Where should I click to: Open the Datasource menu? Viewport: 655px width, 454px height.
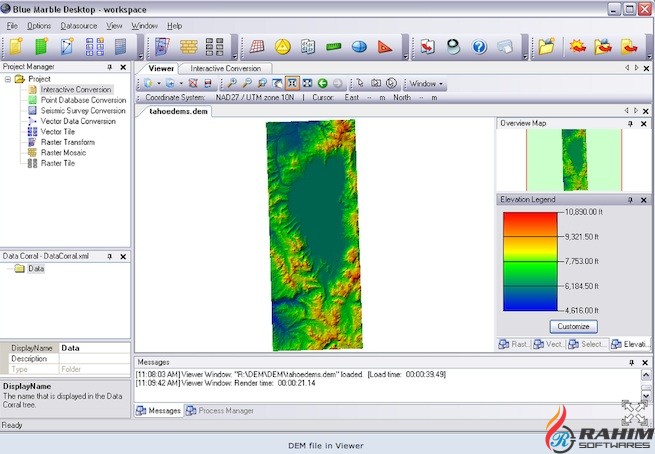pos(78,25)
